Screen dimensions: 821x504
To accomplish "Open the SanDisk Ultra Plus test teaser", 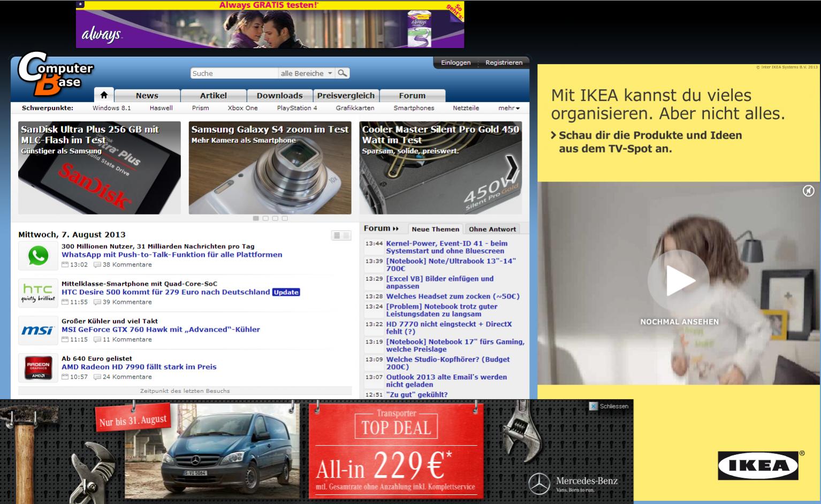I will click(100, 168).
